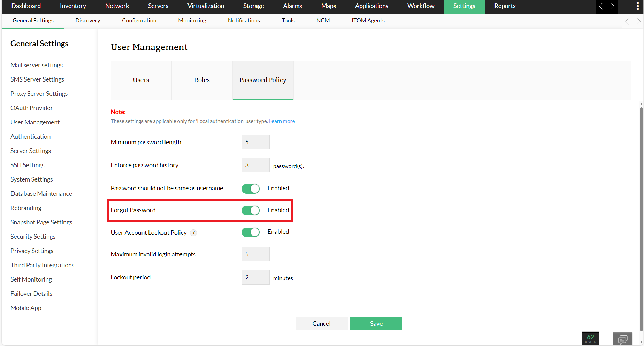
Task: Open the Servers menu
Action: [158, 6]
